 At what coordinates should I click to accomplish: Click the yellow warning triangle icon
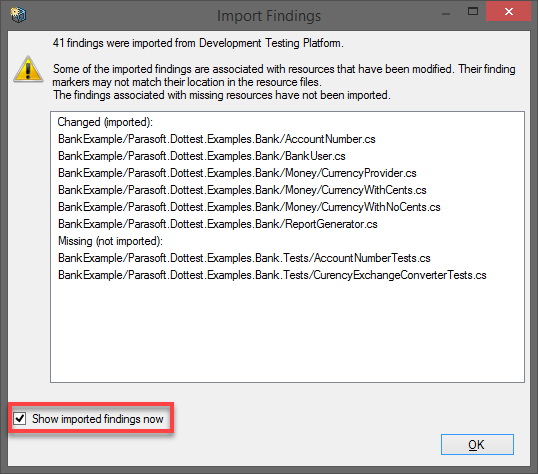(x=28, y=69)
